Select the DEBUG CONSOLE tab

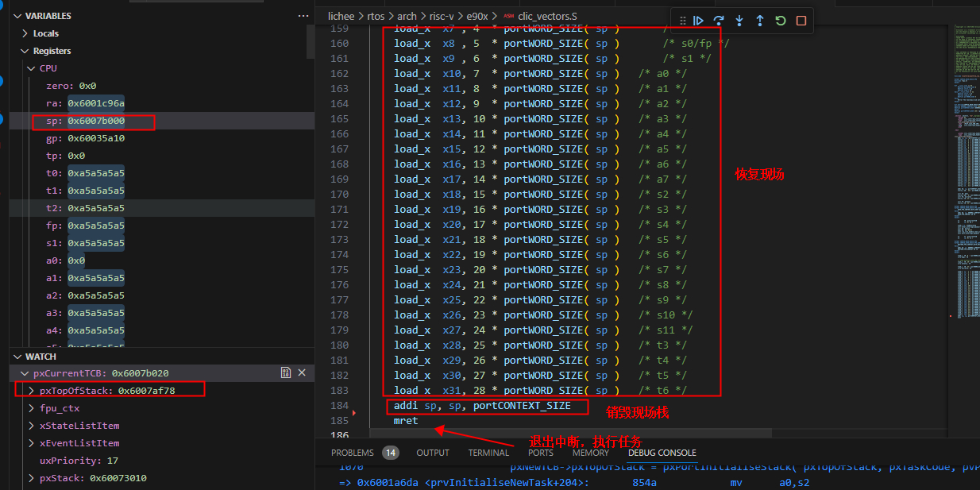click(662, 453)
